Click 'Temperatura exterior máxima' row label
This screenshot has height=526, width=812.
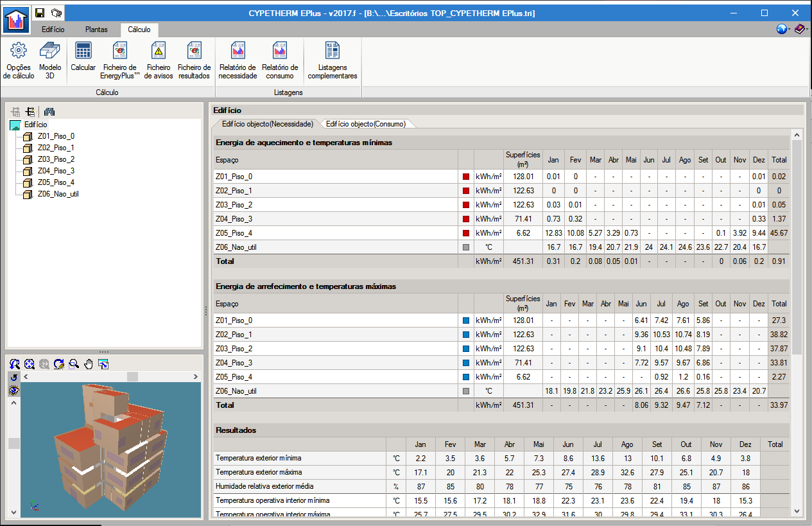click(259, 473)
